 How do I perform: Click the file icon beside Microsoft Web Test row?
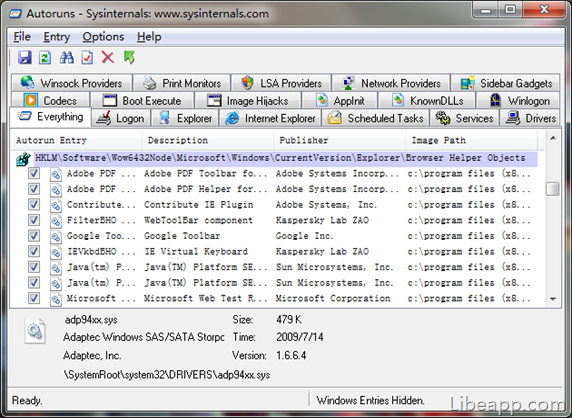tap(55, 299)
